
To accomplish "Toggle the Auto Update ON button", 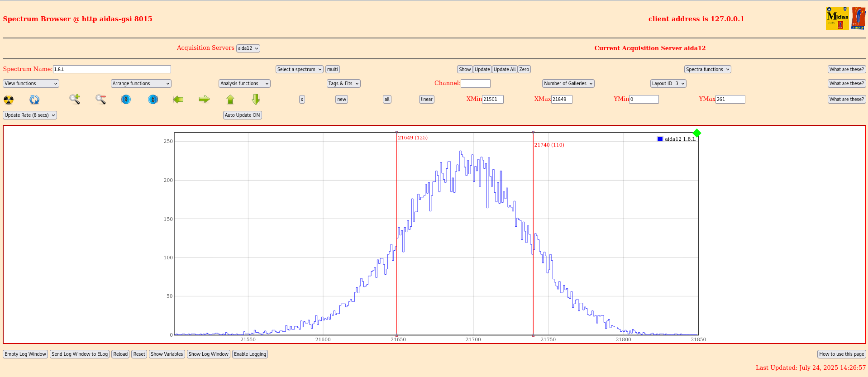I will click(x=243, y=115).
